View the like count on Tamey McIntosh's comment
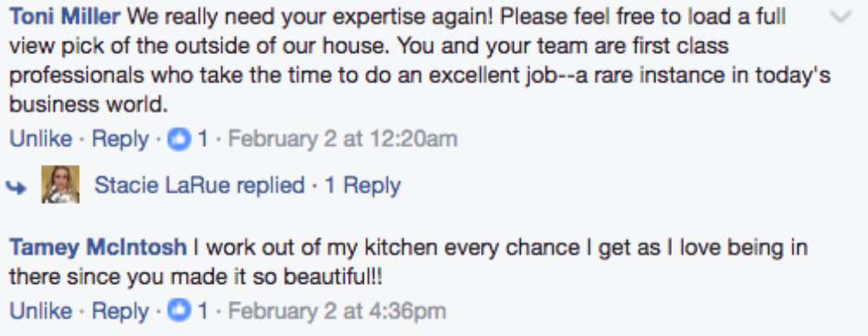The height and width of the screenshot is (336, 868). click(202, 311)
